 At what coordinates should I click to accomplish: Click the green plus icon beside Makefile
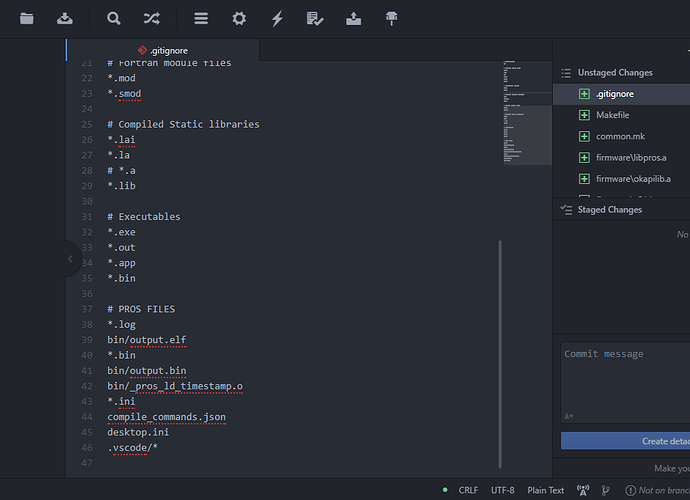click(584, 115)
